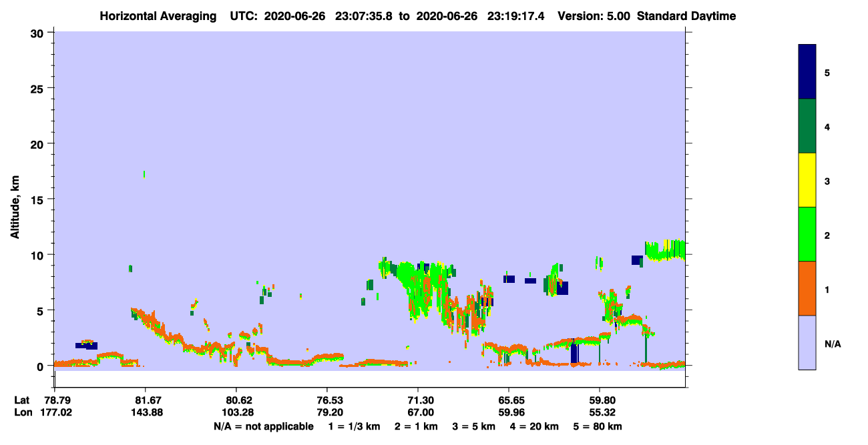Image resolution: width=868 pixels, height=445 pixels.
Task: Click the y-axis tick label 10
Action: click(39, 255)
